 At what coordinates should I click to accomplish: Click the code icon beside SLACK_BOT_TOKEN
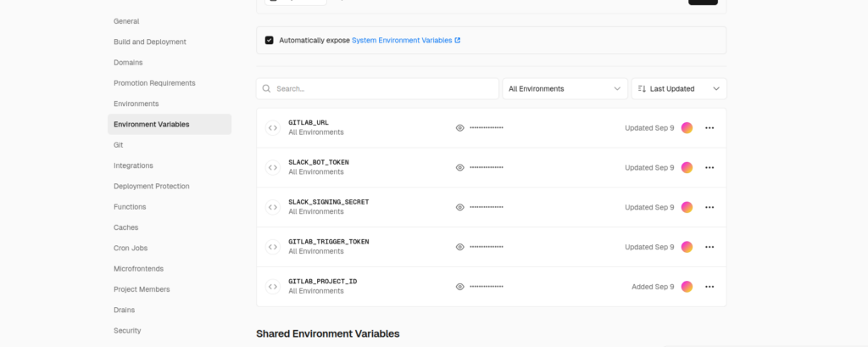(273, 167)
